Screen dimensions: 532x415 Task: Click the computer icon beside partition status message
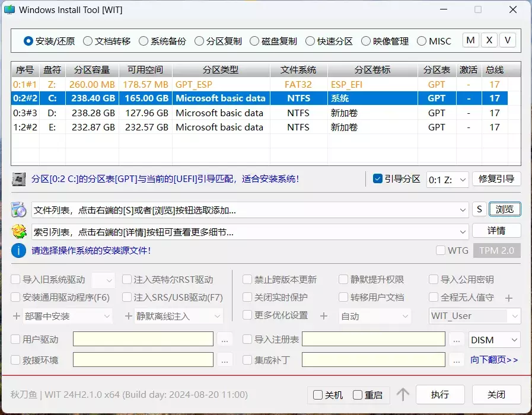(x=18, y=179)
